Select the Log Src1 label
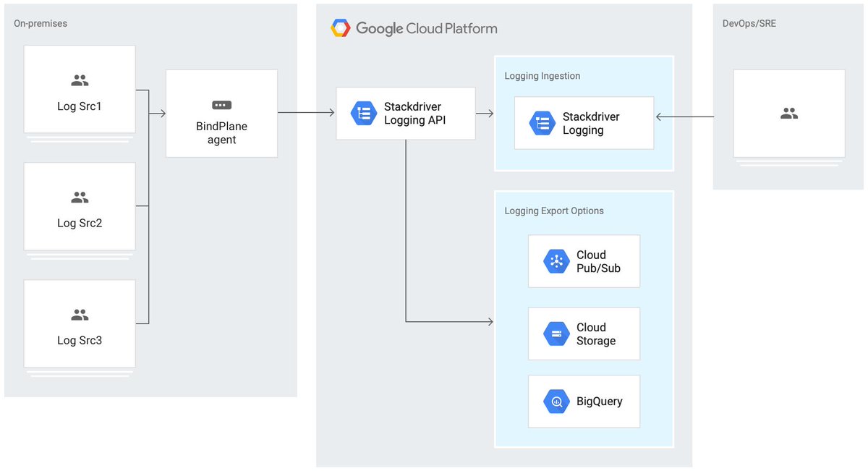868x471 pixels. click(x=80, y=106)
